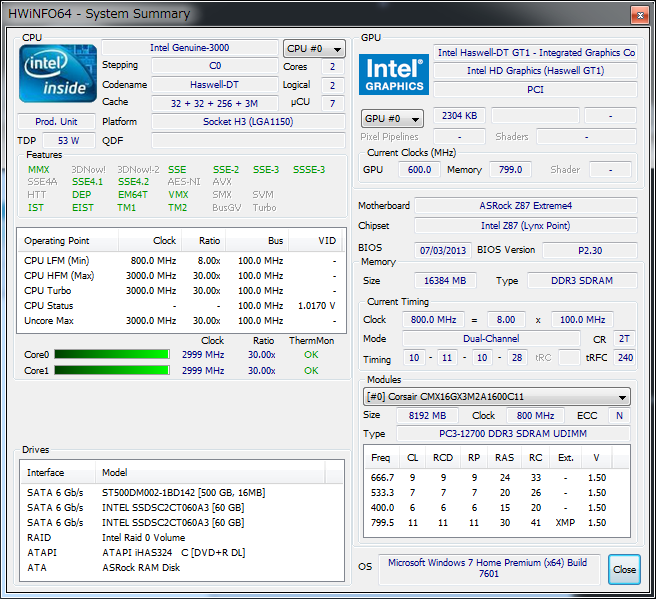Close the HWiNFO64 window with the X
656x599 pixels.
640,15
